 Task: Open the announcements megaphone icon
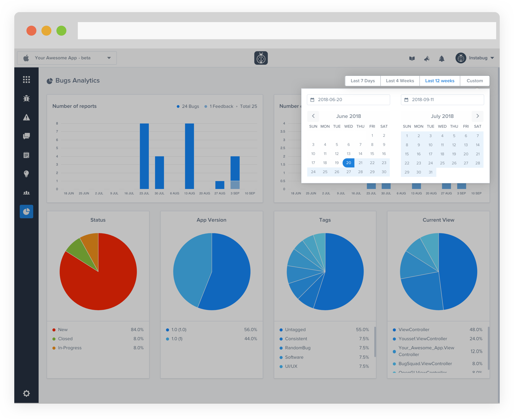(x=427, y=58)
